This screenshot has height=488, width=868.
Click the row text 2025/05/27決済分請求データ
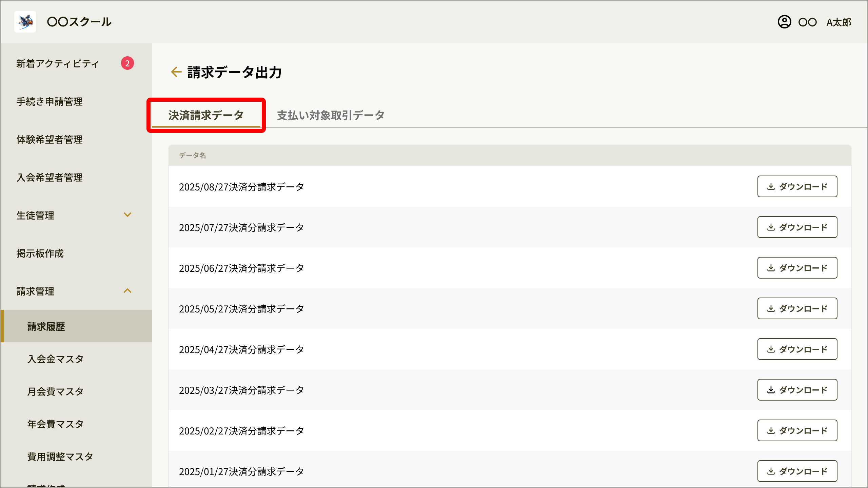(241, 309)
